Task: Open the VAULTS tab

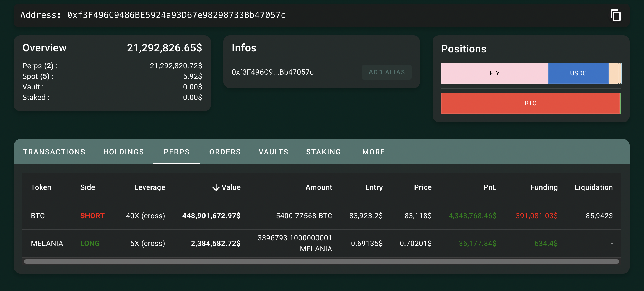Action: tap(274, 152)
